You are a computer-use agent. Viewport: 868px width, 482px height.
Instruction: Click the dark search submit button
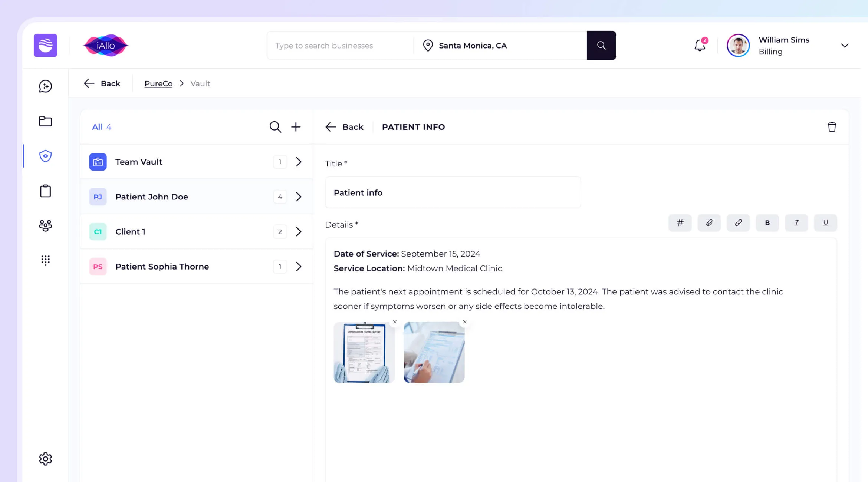coord(601,45)
